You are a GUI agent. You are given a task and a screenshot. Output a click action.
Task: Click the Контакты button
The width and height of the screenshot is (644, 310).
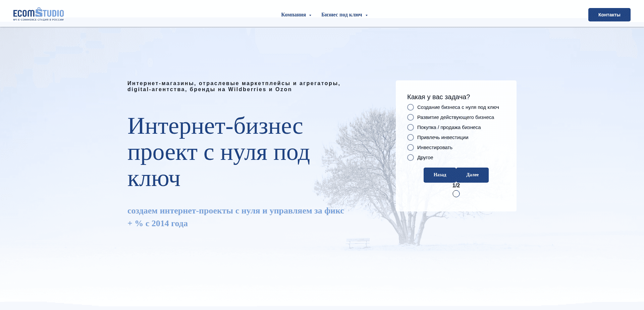pyautogui.click(x=609, y=15)
